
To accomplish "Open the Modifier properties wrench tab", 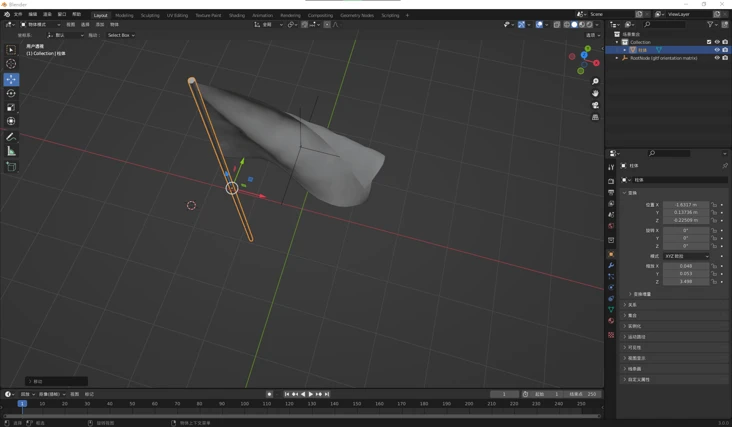I will [611, 265].
